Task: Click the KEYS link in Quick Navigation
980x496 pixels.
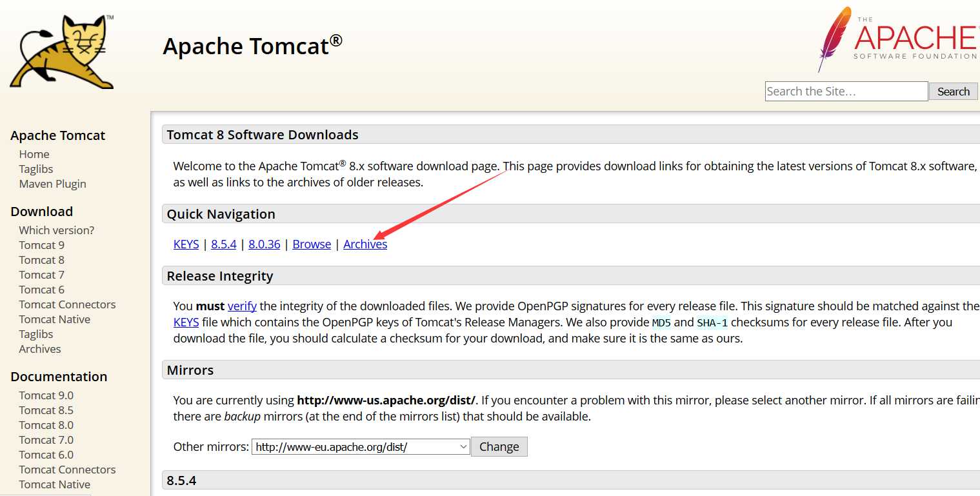Action: pyautogui.click(x=186, y=244)
